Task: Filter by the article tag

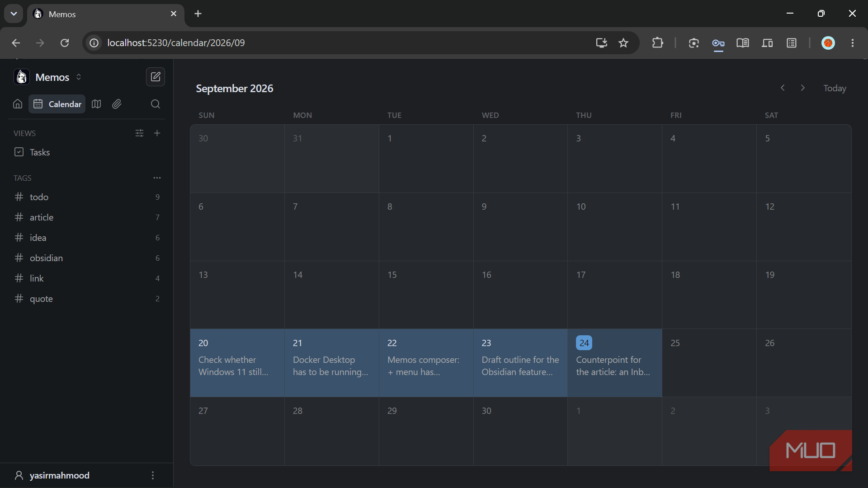Action: 87,217
